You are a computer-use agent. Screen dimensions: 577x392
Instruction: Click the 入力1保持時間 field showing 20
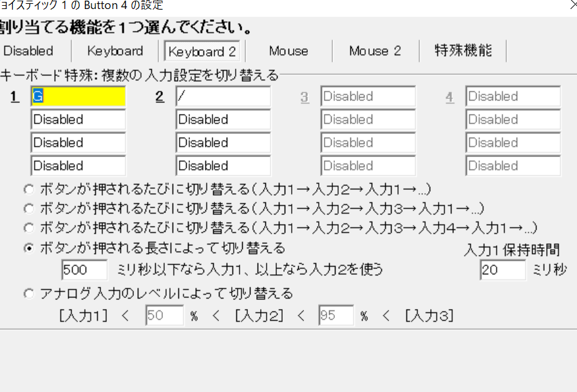coord(503,270)
